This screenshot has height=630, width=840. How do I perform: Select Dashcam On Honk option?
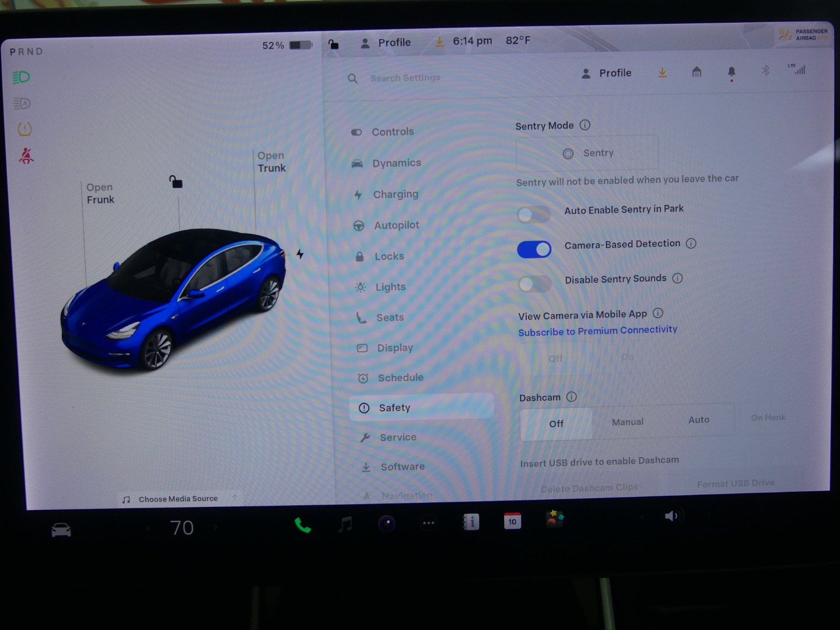tap(768, 417)
